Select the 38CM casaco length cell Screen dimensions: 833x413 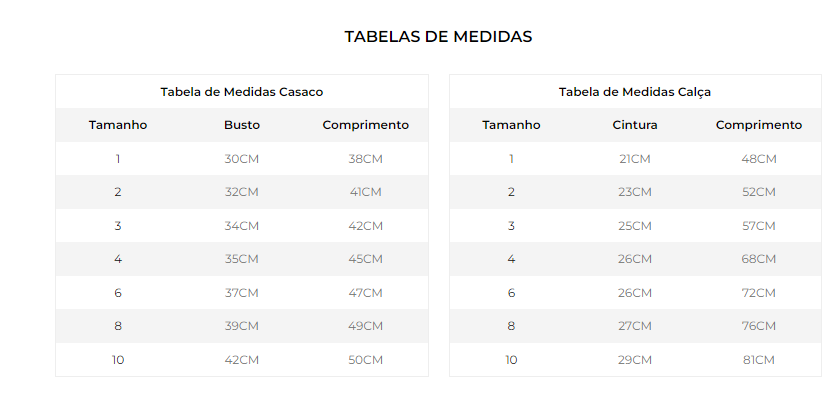click(366, 159)
